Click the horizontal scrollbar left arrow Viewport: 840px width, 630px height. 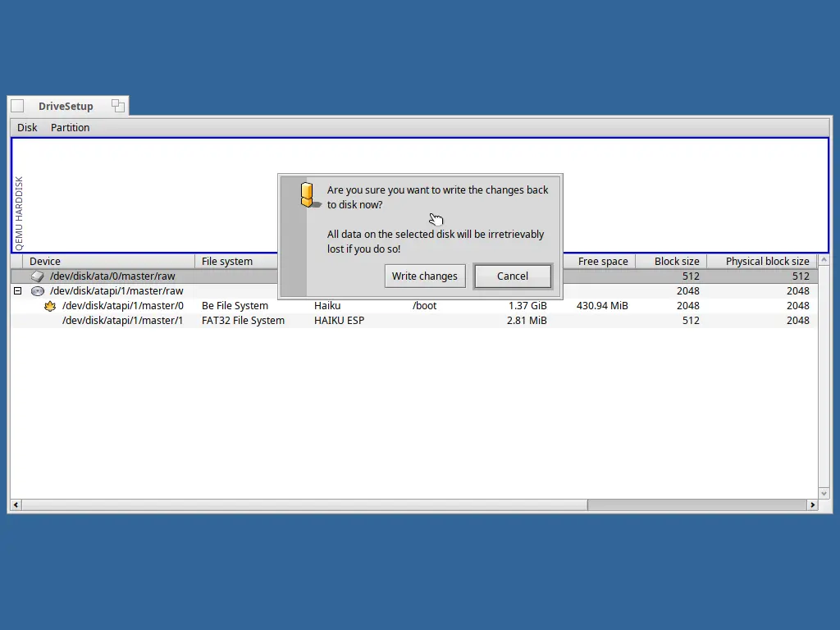(x=16, y=504)
